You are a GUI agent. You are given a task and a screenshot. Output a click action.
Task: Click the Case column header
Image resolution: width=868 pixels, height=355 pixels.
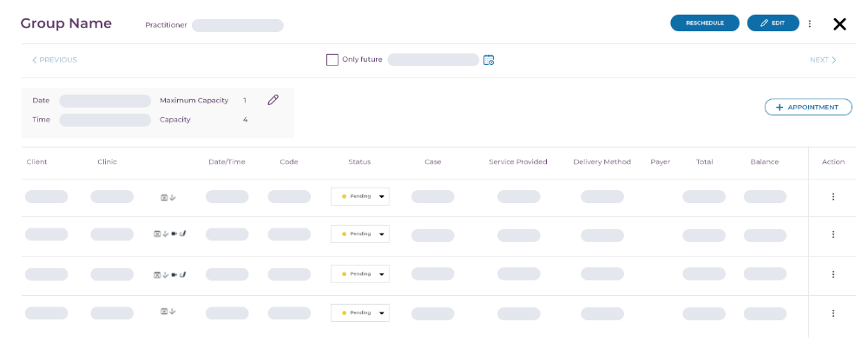click(433, 161)
